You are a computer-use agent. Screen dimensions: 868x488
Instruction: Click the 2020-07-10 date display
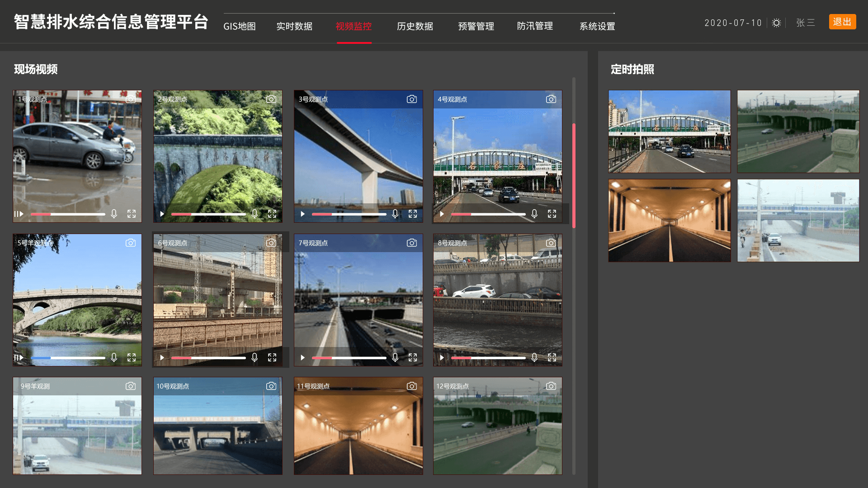(x=733, y=23)
